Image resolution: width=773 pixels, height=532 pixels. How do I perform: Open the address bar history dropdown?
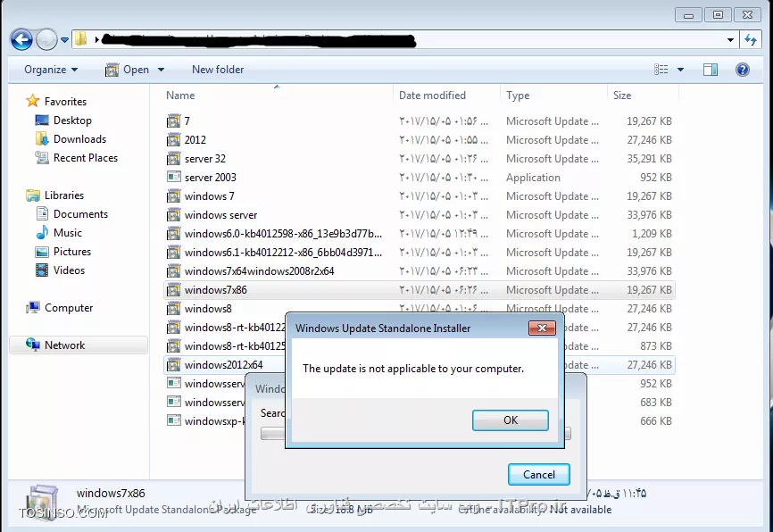(730, 40)
